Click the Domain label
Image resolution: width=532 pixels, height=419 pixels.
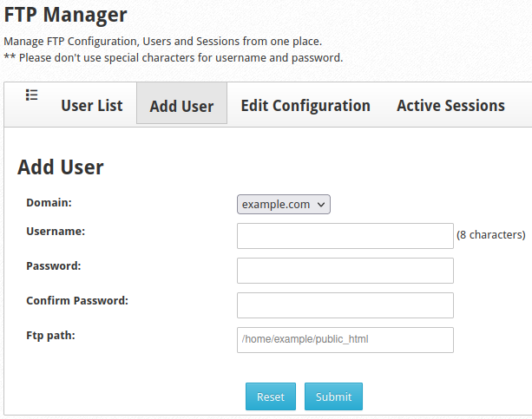point(49,202)
